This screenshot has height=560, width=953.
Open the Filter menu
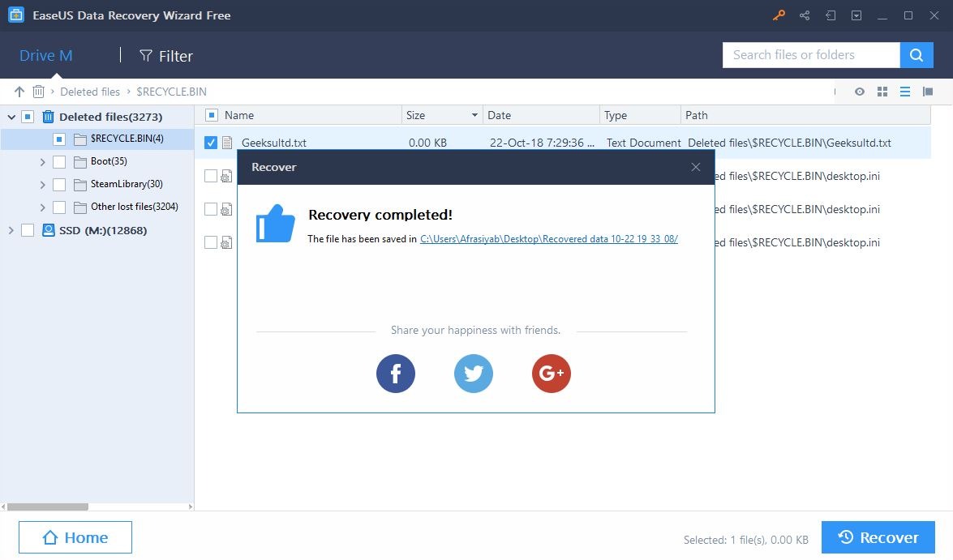[x=165, y=56]
